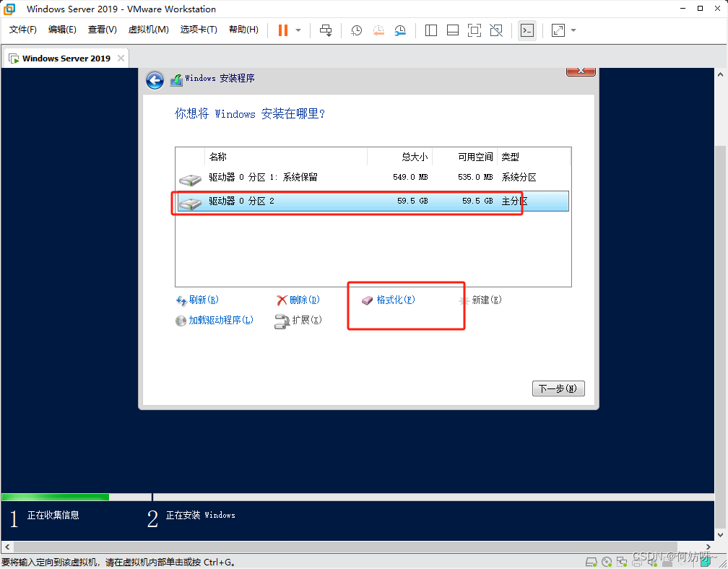The image size is (728, 569).
Task: Click the 新建(E) option
Action: click(487, 300)
